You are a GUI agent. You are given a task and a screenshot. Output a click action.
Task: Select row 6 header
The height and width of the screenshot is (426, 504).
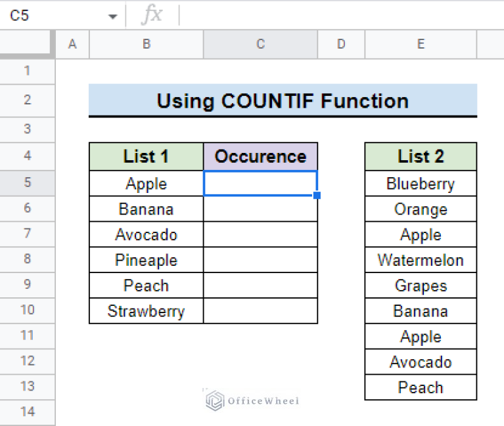click(x=28, y=208)
